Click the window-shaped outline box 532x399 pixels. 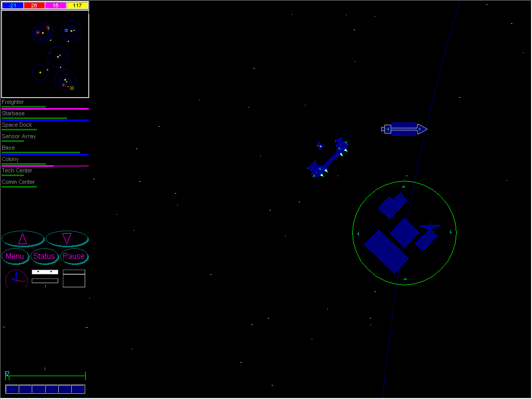[74, 278]
